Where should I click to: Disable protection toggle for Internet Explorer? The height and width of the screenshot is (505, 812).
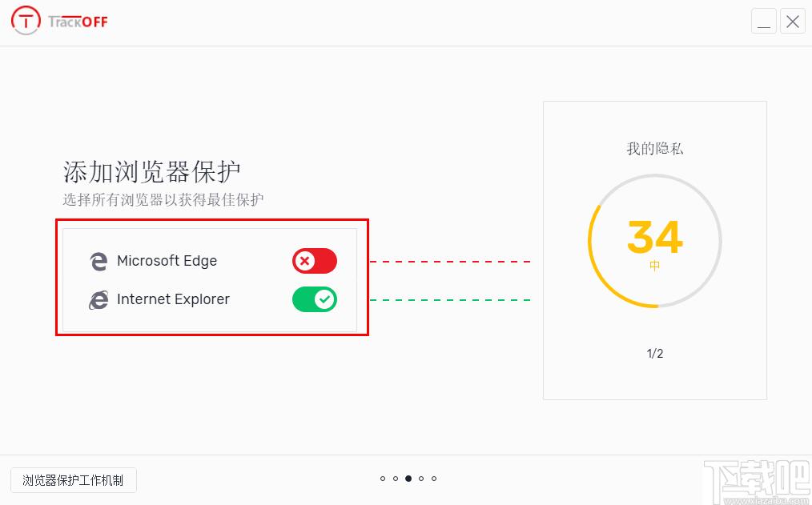(315, 299)
